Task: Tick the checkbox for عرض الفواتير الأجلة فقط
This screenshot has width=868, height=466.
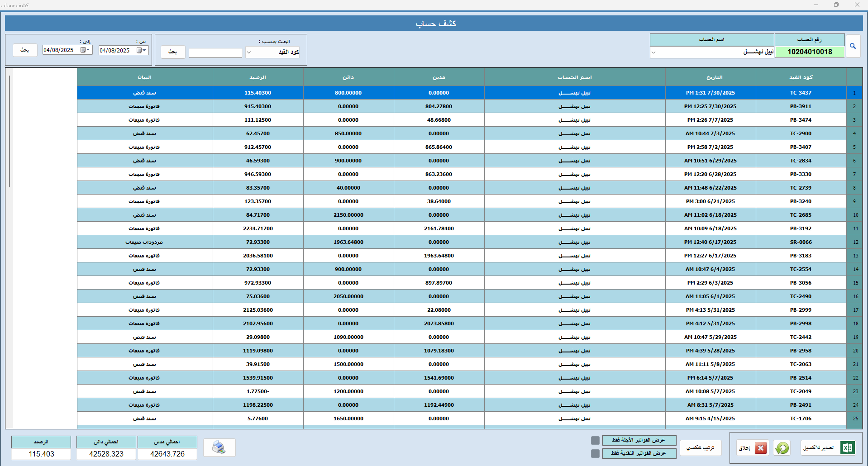Action: click(x=595, y=440)
